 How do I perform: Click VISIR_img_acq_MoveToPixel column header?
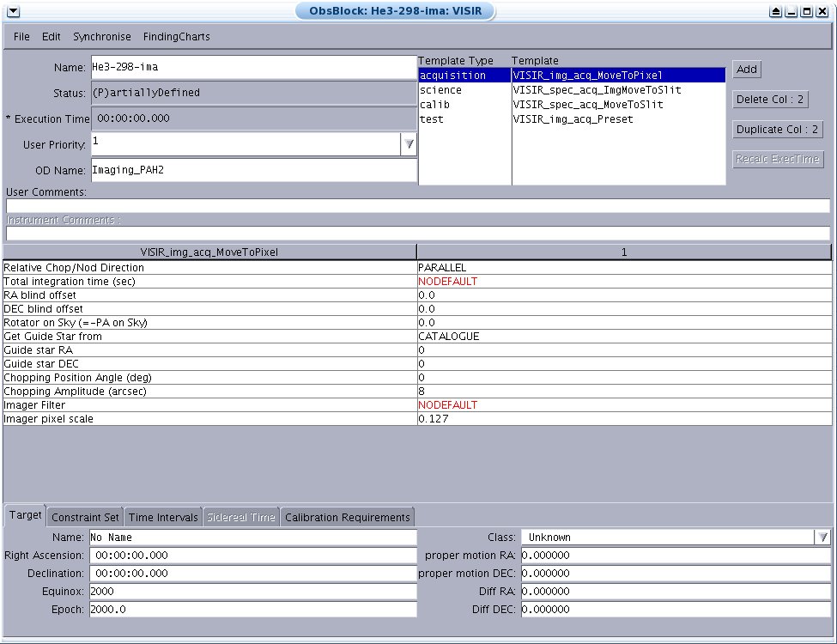point(209,252)
